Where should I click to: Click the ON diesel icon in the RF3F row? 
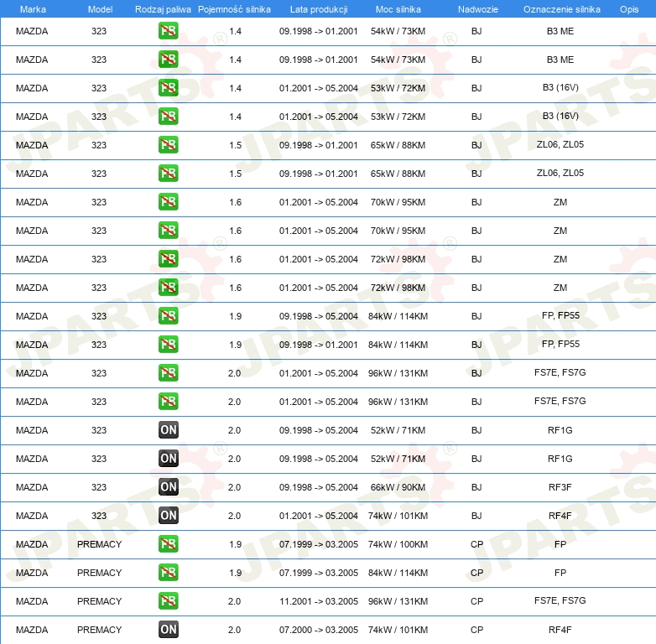(169, 486)
